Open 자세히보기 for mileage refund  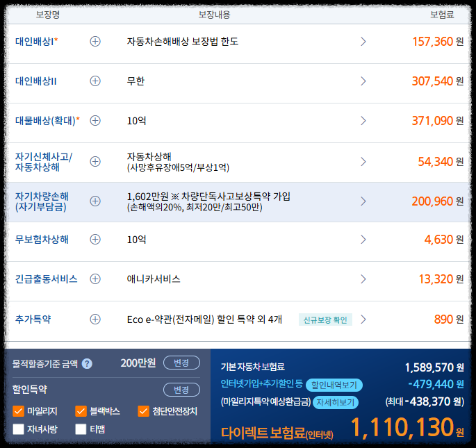[336, 402]
